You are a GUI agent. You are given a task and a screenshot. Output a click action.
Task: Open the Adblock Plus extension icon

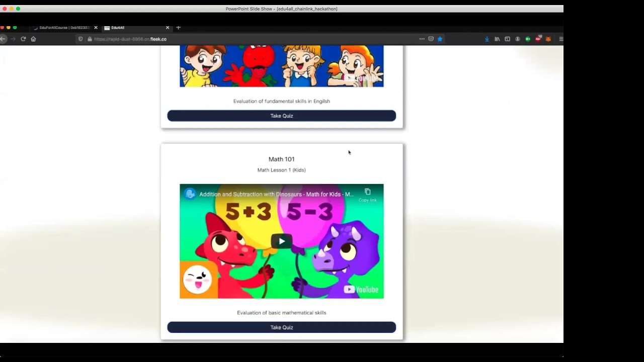tap(538, 38)
